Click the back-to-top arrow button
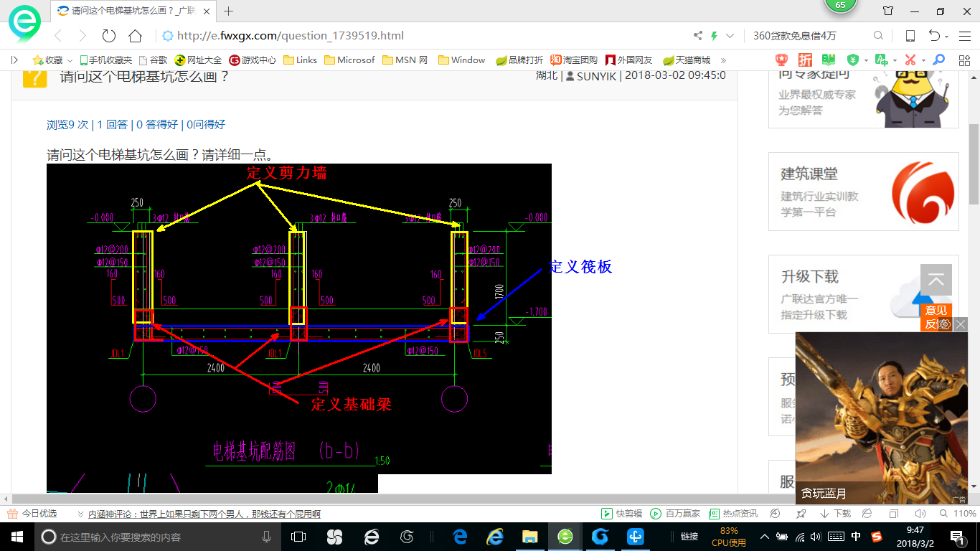 [936, 280]
